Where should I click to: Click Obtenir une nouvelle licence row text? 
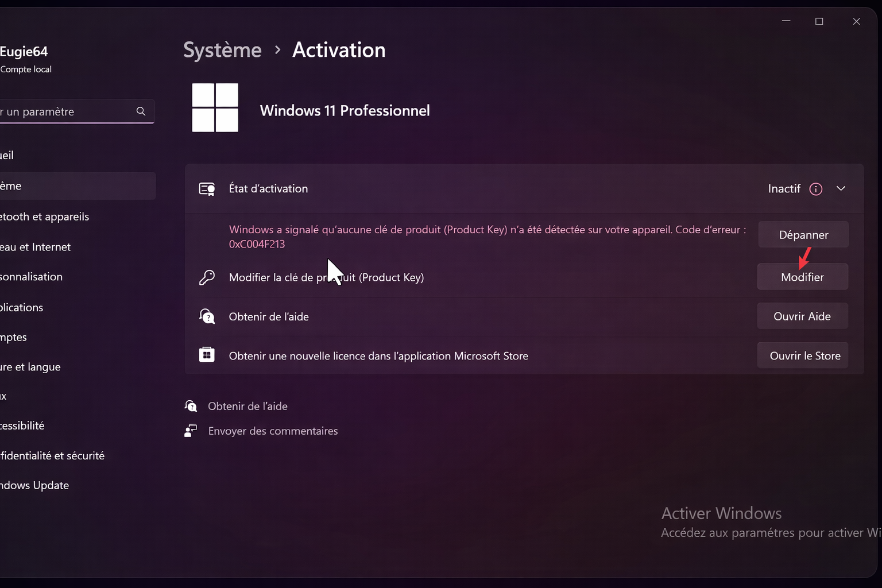tap(378, 356)
